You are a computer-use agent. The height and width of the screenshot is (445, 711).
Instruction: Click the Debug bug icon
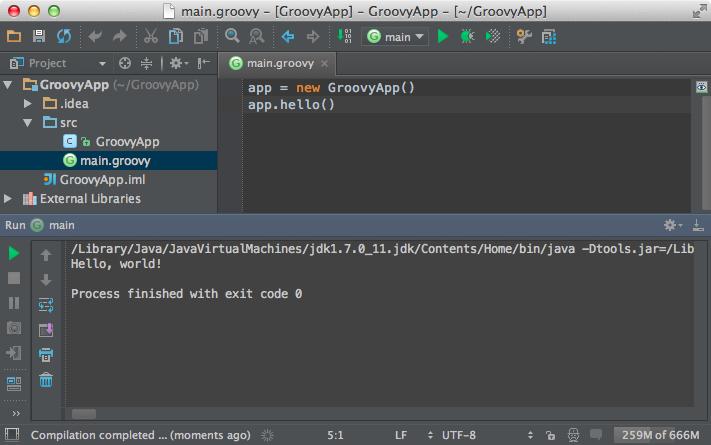468,36
